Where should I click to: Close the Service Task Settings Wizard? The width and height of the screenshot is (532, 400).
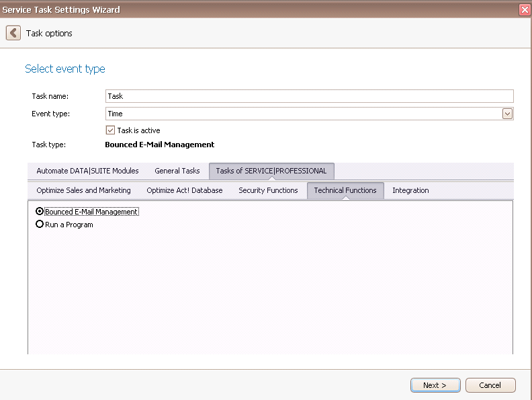point(525,10)
